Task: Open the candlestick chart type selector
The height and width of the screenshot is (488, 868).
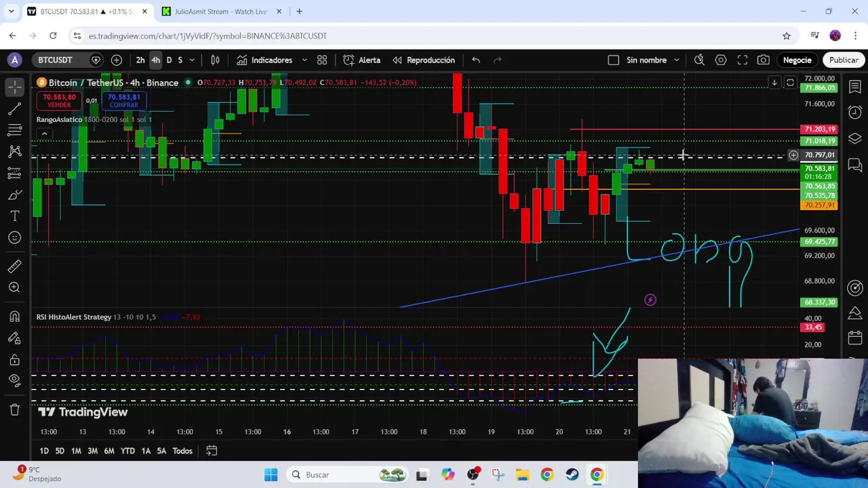Action: pyautogui.click(x=215, y=60)
